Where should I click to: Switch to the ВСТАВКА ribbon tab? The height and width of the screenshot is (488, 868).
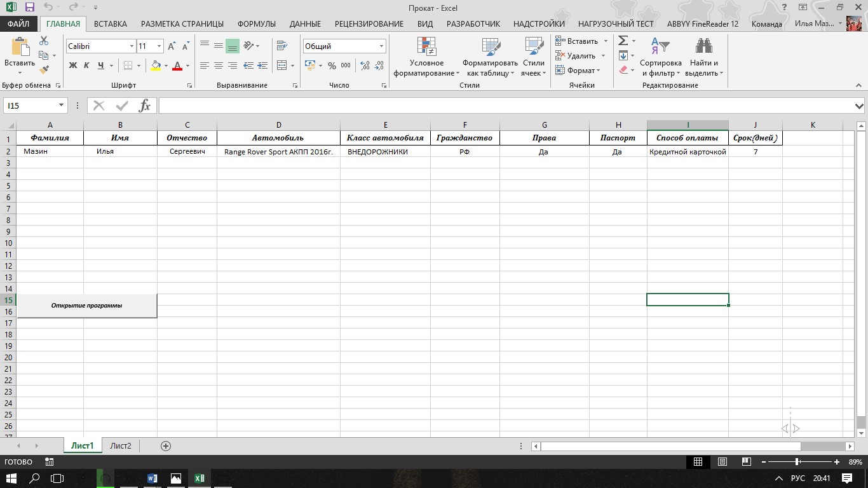pos(111,24)
